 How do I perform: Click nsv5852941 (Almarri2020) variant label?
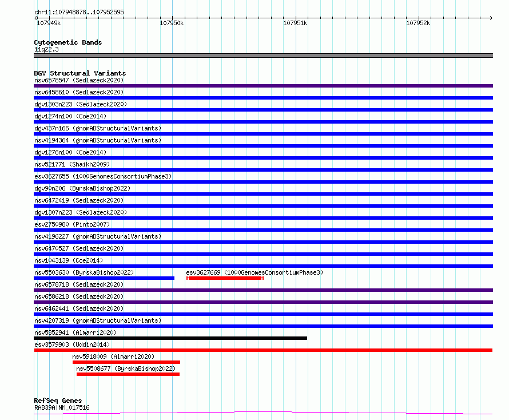[x=75, y=332]
